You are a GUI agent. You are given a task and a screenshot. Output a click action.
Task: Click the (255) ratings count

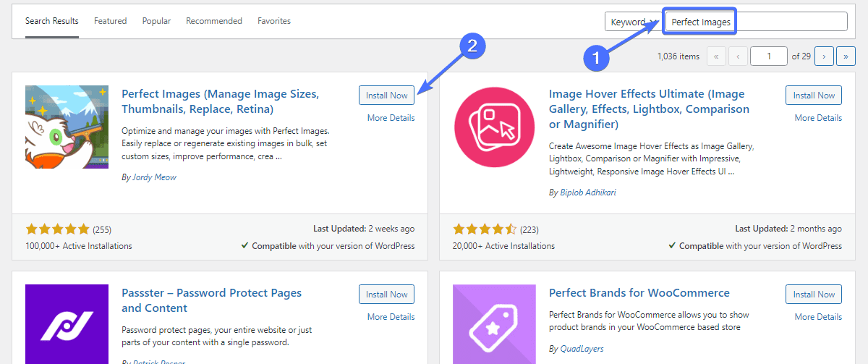click(102, 229)
